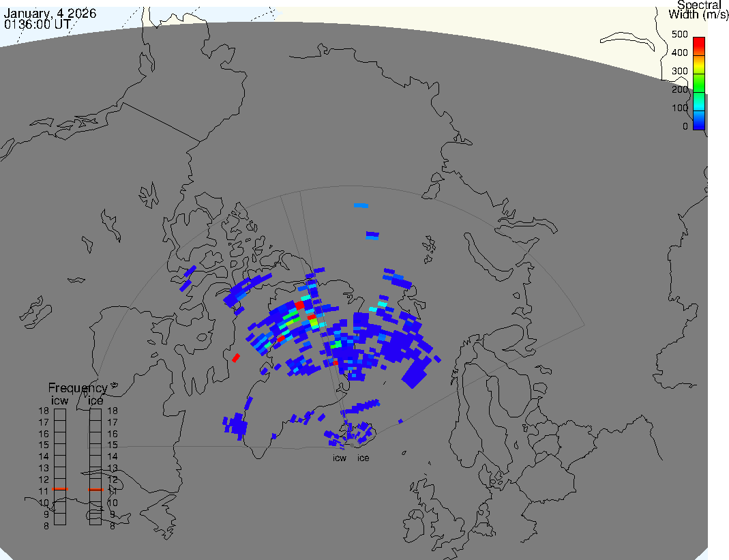Click the 500 label on the color scale

(x=679, y=34)
